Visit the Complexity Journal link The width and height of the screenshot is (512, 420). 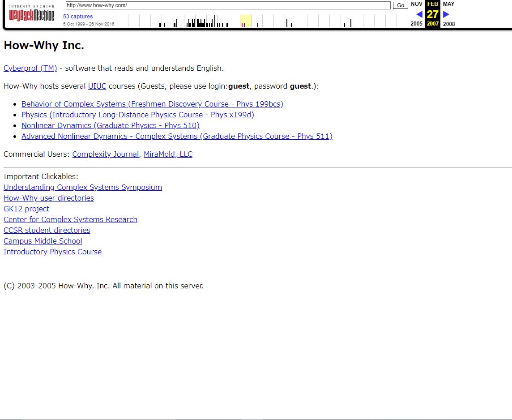(x=105, y=154)
